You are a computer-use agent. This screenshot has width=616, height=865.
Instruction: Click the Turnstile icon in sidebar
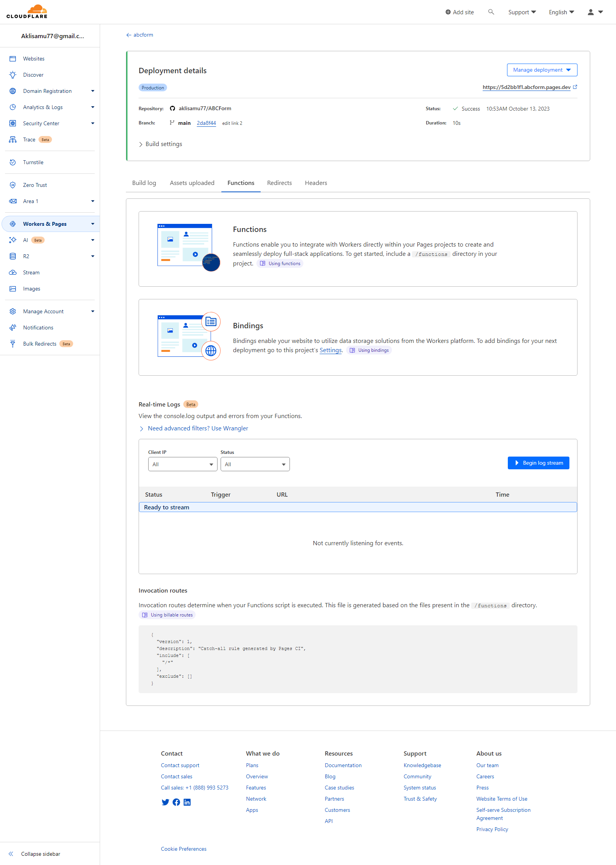point(13,162)
